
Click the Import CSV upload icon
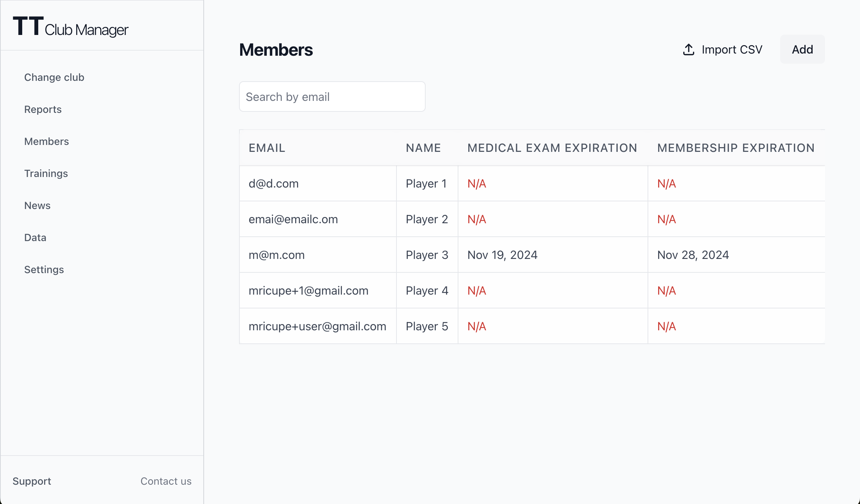pyautogui.click(x=688, y=50)
